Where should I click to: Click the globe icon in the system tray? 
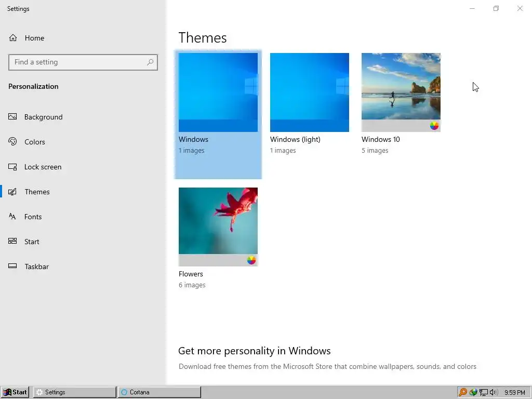click(473, 392)
